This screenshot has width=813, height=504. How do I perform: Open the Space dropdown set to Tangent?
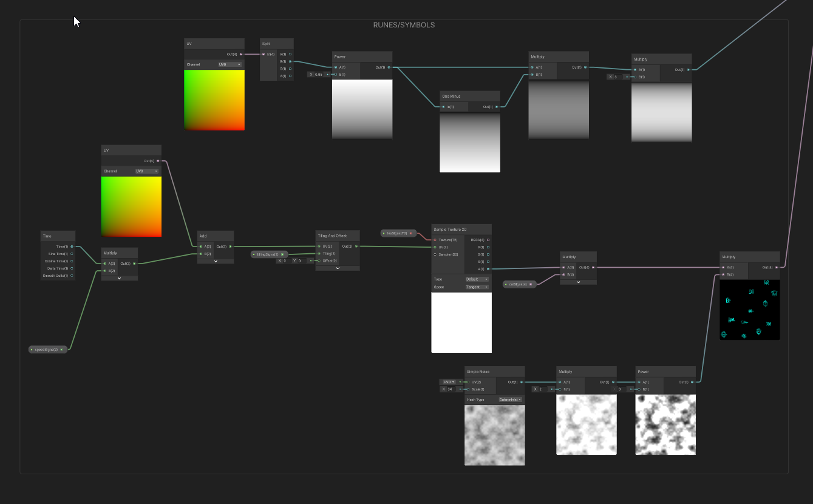[x=477, y=287]
